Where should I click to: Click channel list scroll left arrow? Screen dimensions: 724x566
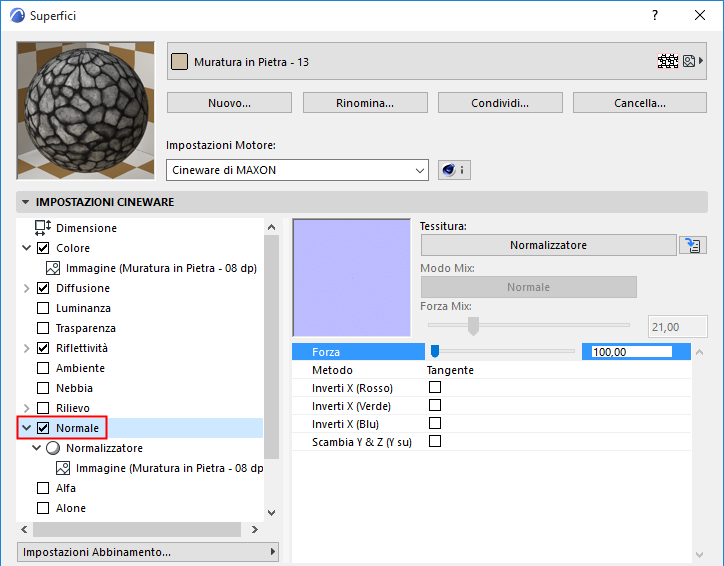24,530
